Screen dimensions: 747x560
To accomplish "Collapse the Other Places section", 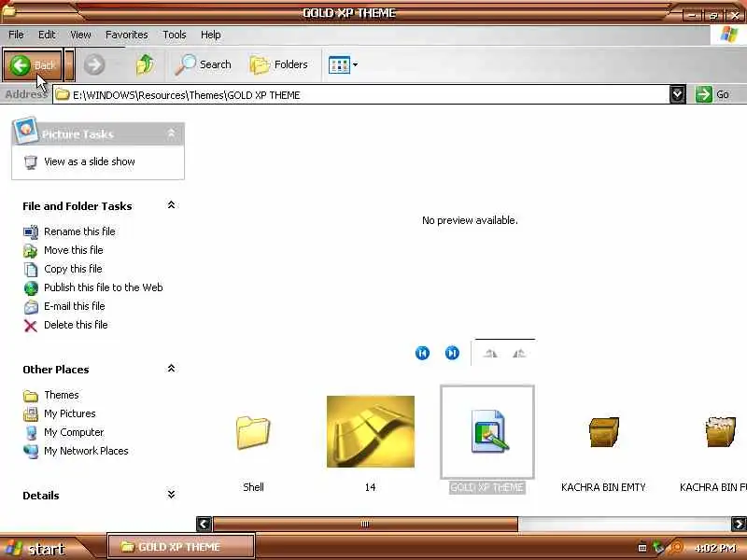I will click(171, 369).
